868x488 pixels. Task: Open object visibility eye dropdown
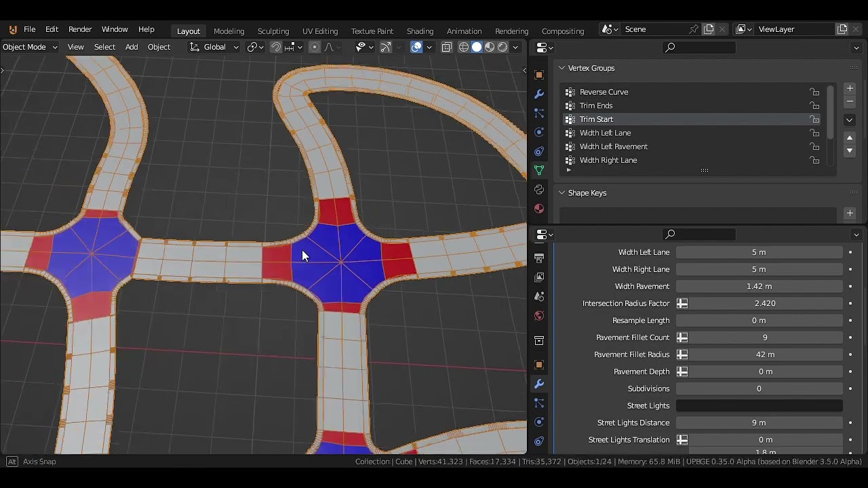tap(364, 47)
